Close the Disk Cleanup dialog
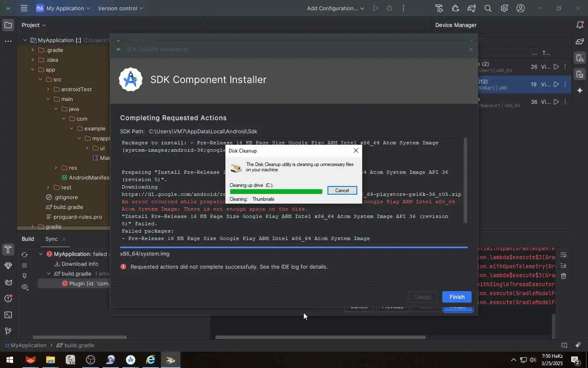Image resolution: width=588 pixels, height=368 pixels. (356, 150)
